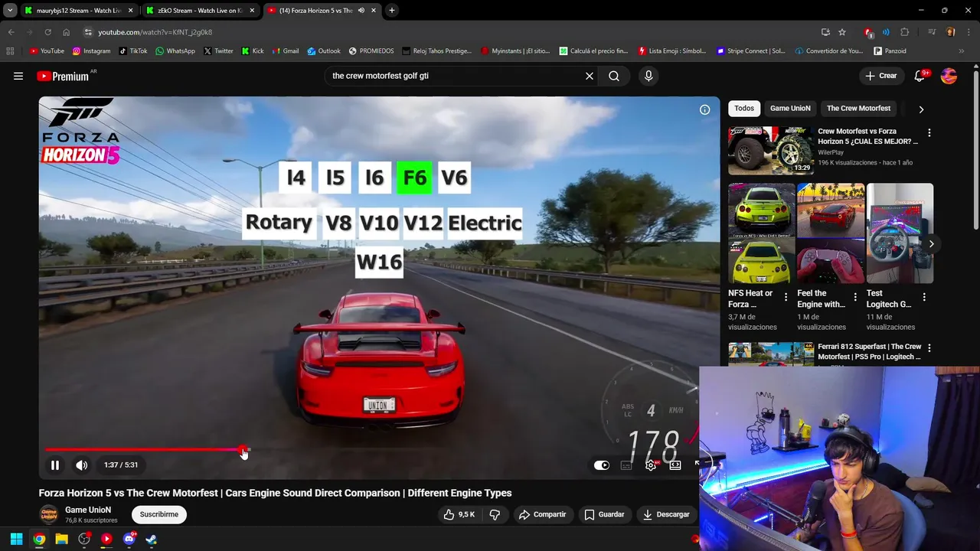Open the Game UnioN channel name link
Viewport: 980px width, 551px height.
click(x=88, y=510)
